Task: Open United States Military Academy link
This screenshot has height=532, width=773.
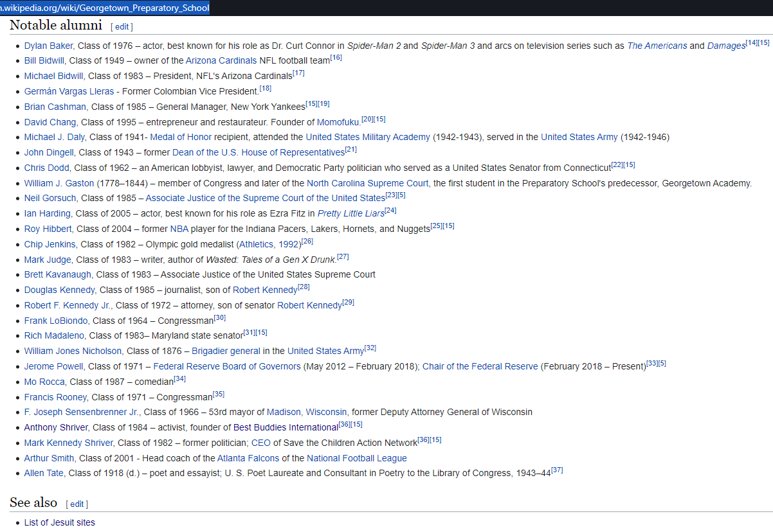Action: (x=368, y=137)
